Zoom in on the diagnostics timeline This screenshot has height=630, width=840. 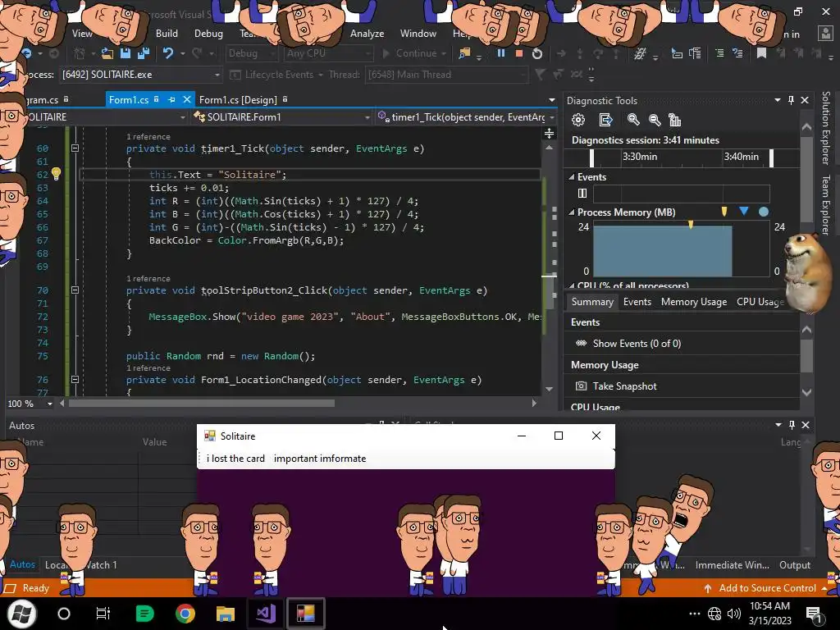(x=633, y=120)
